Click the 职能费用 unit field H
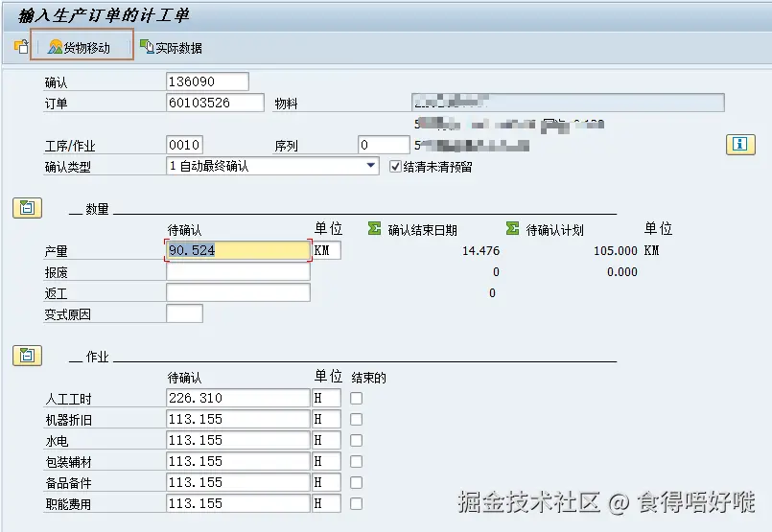 326,503
